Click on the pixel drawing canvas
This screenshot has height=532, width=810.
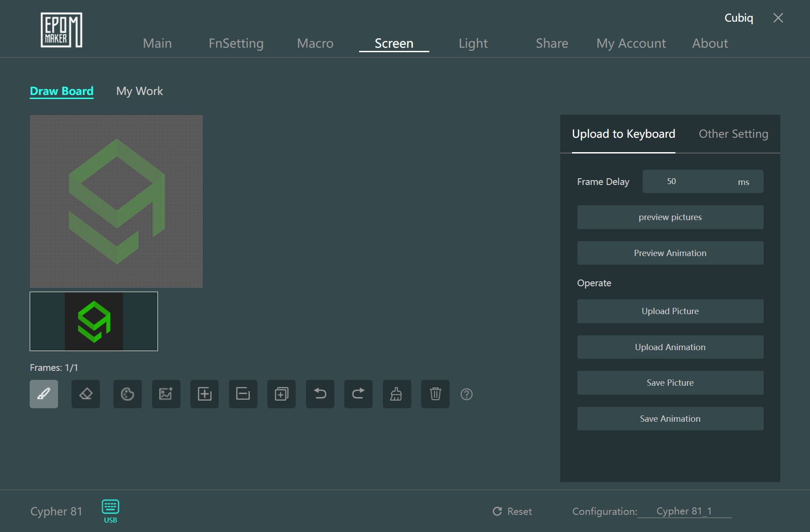[x=116, y=201]
